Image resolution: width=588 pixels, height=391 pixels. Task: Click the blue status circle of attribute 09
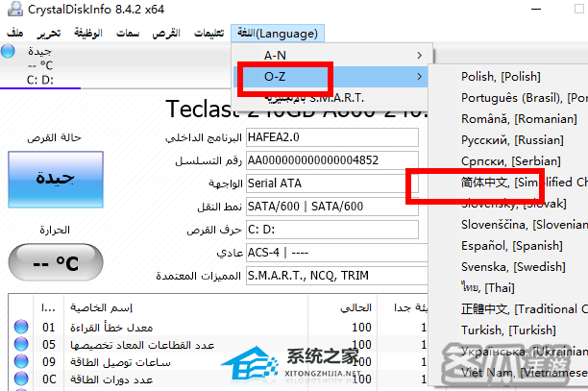tap(21, 361)
